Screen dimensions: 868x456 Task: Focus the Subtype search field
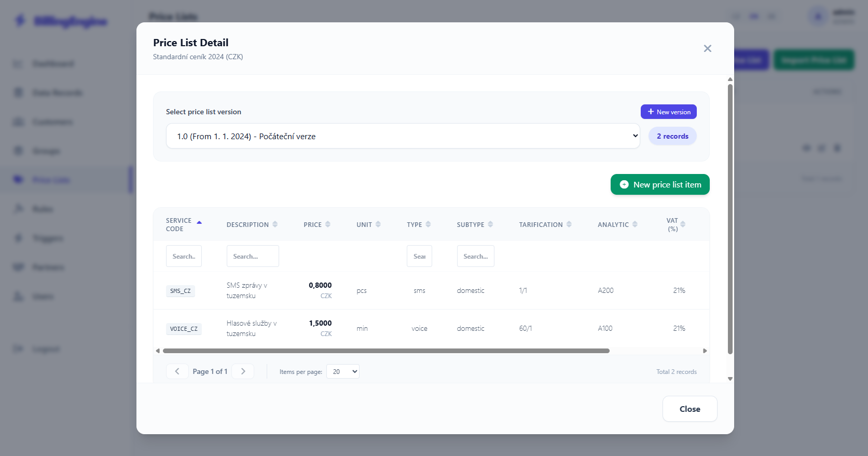(x=475, y=256)
